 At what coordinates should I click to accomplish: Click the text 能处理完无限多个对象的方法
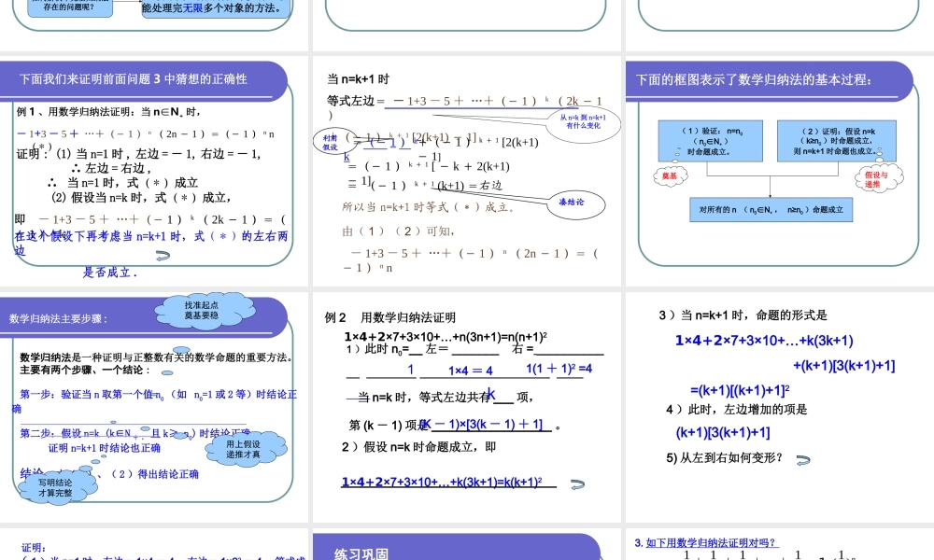[x=211, y=8]
